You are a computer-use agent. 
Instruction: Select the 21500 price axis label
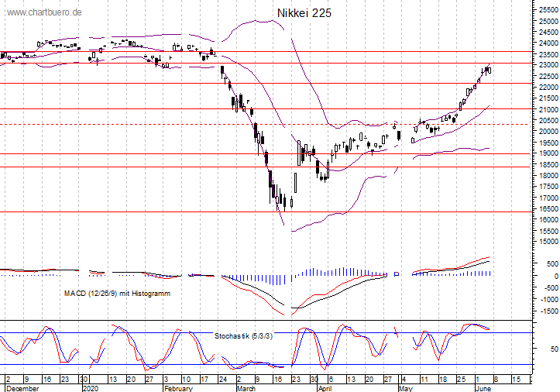pyautogui.click(x=548, y=98)
